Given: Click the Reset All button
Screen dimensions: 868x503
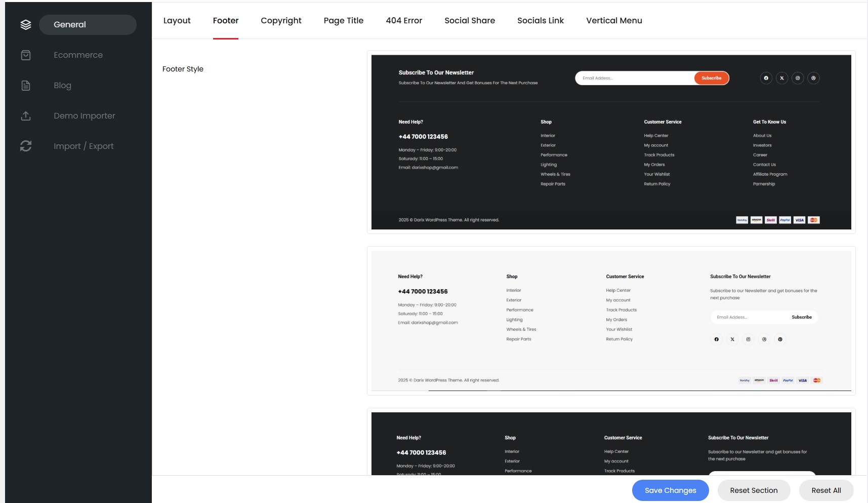Looking at the screenshot, I should 826,490.
